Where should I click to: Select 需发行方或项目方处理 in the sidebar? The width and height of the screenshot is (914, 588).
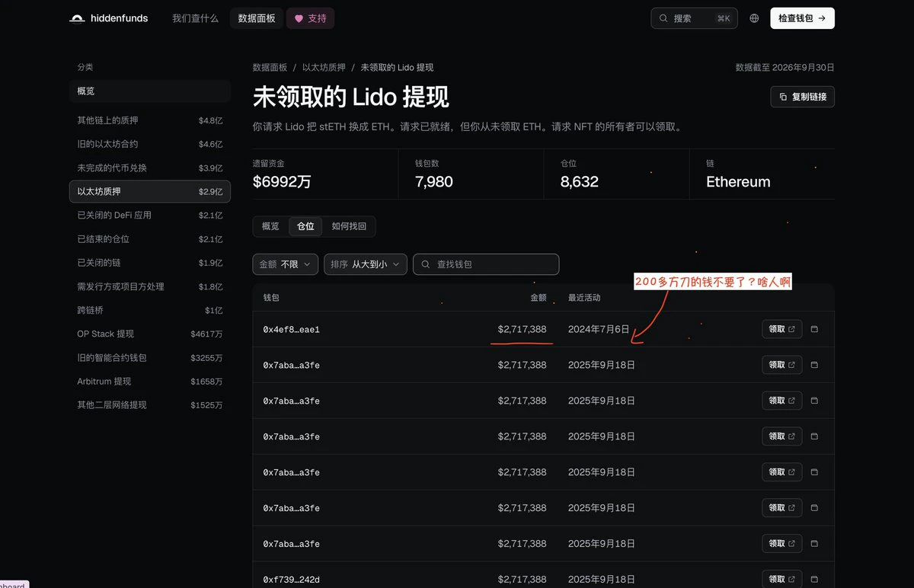[149, 286]
